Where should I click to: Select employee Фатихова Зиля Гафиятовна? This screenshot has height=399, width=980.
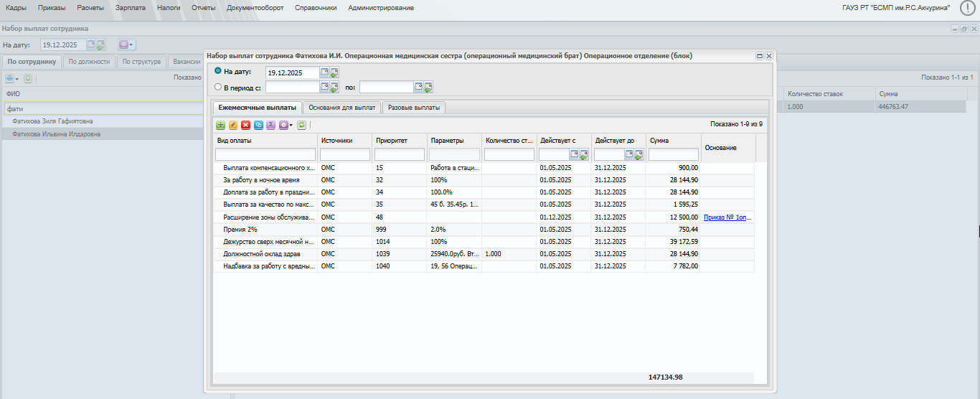pos(52,121)
